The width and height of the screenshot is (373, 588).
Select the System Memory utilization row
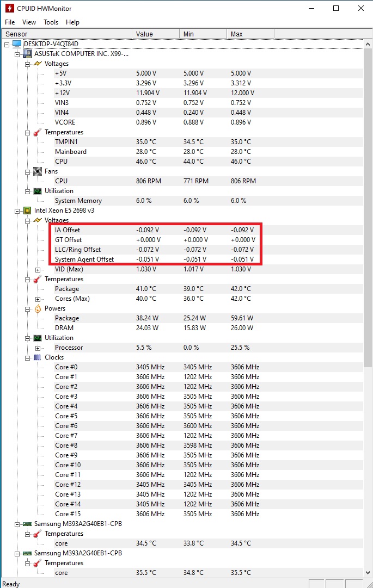208,201
